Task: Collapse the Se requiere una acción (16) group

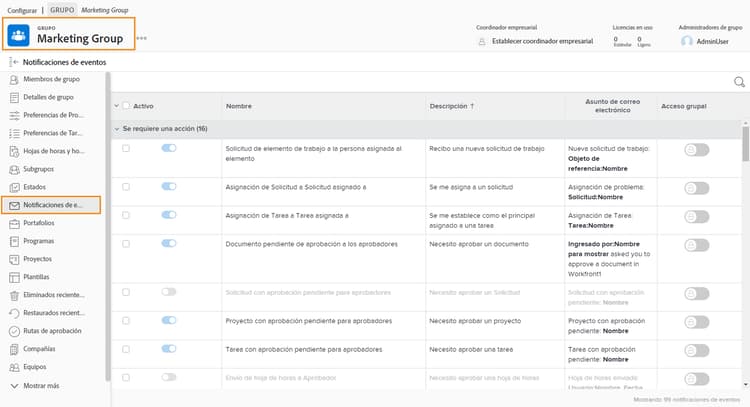Action: [117, 129]
